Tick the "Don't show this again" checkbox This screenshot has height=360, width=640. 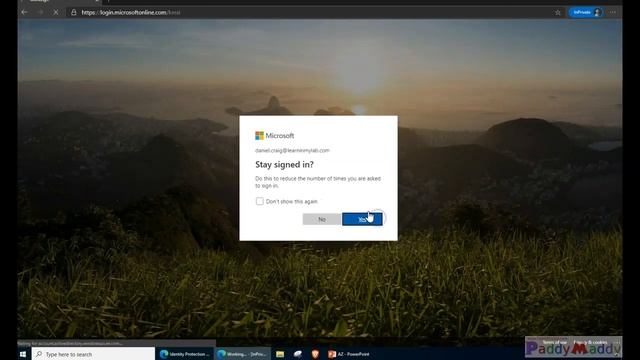click(x=260, y=201)
